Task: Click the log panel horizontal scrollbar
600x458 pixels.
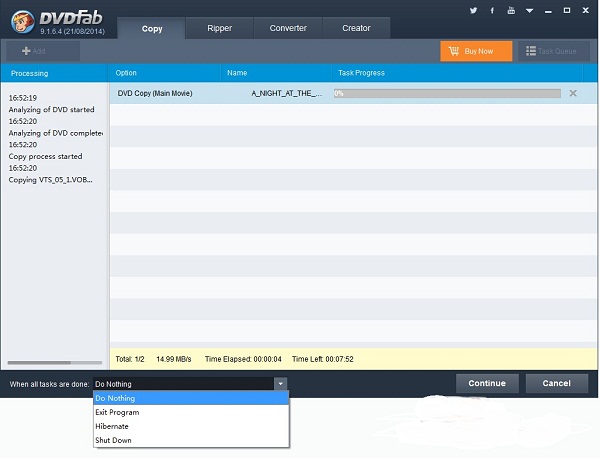Action: click(x=55, y=362)
